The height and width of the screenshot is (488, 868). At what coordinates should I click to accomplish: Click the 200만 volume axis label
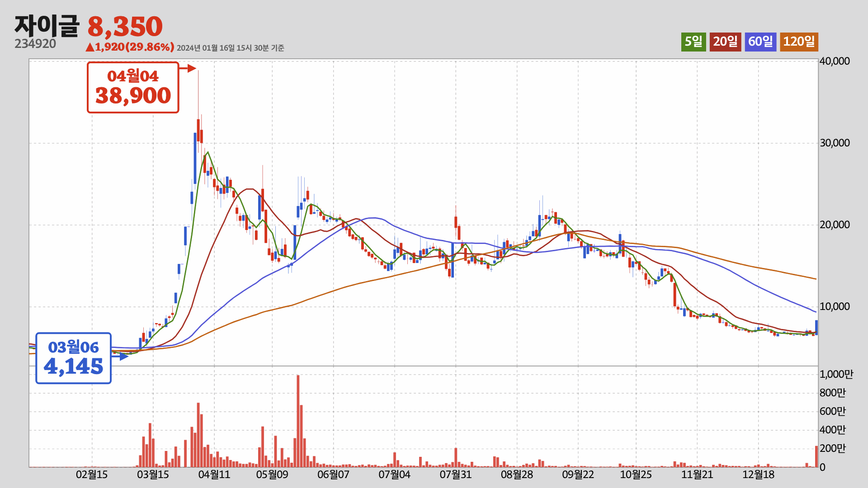(x=833, y=449)
